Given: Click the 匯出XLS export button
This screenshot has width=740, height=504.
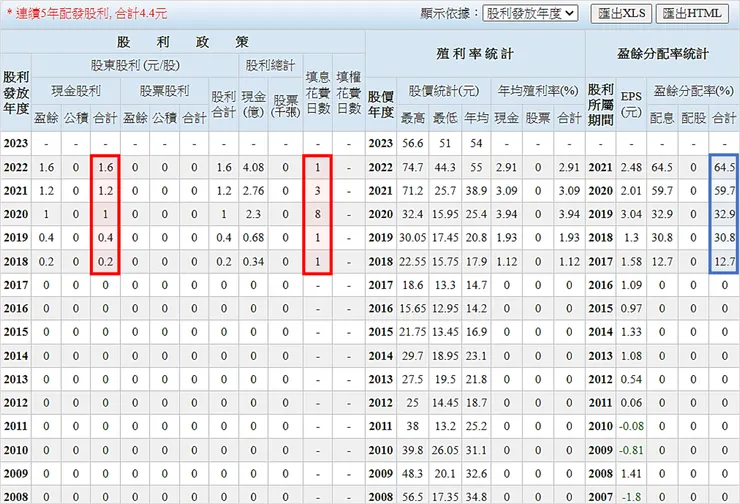Looking at the screenshot, I should (x=622, y=14).
